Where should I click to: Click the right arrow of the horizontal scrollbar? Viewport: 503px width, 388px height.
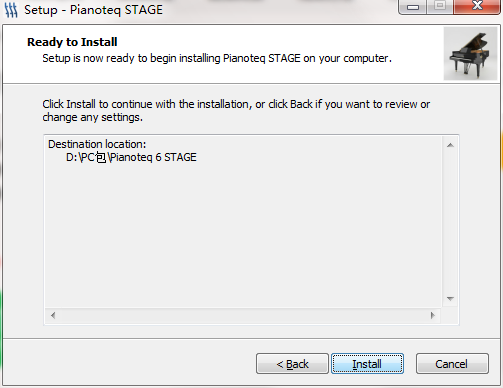coord(433,315)
